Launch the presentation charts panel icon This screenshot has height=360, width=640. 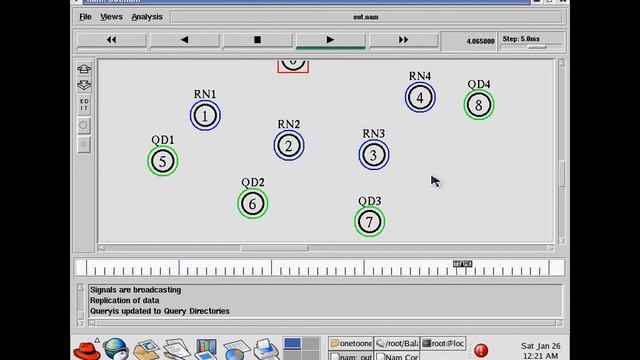[206, 349]
